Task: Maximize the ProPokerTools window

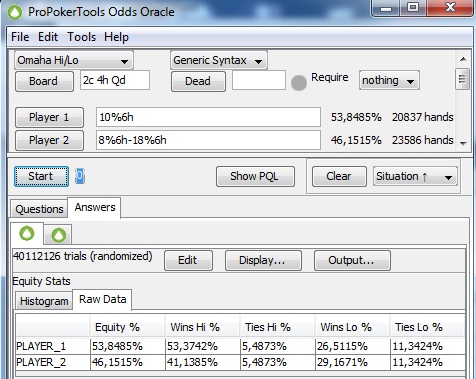Action: (x=413, y=8)
